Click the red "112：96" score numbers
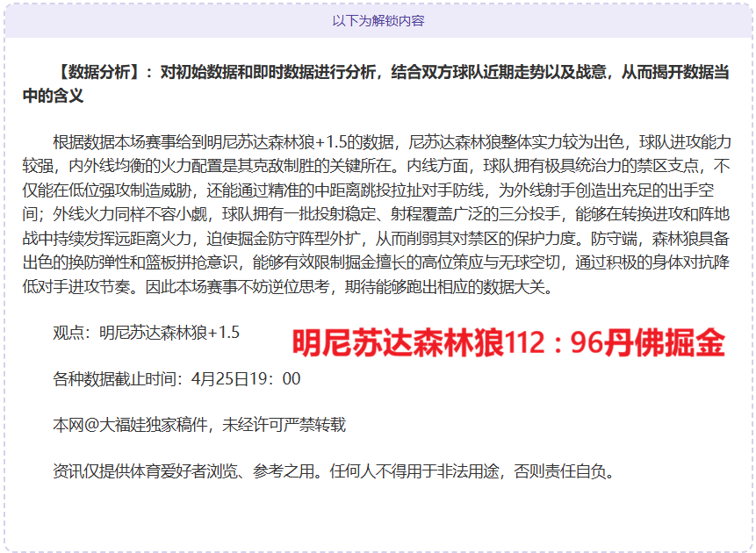The image size is (756, 553). [x=554, y=343]
